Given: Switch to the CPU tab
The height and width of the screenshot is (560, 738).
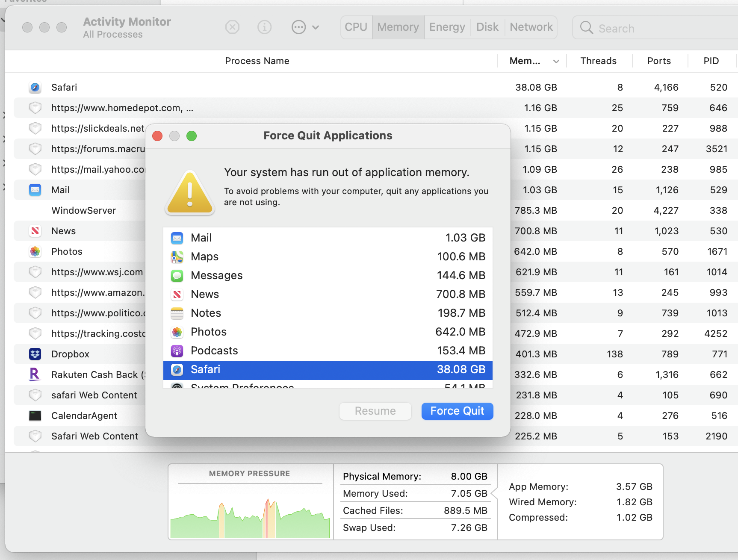Looking at the screenshot, I should coord(356,27).
